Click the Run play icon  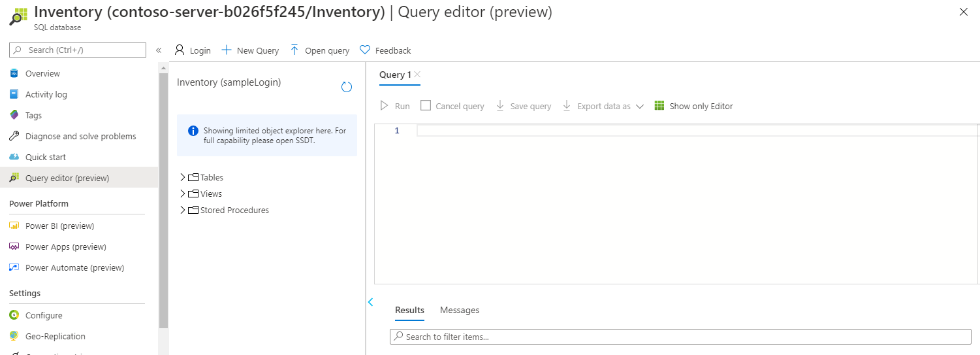(385, 106)
